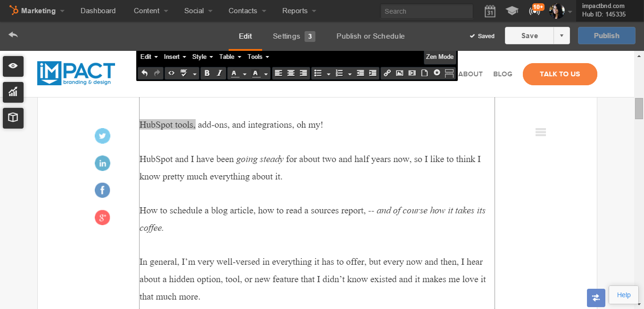Share via the LinkedIn icon
The width and height of the screenshot is (644, 309).
coord(102,163)
